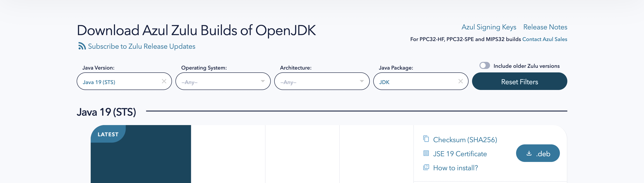Screen dimensions: 644x183
Task: Click the Include older Zulu versions label
Action: [527, 66]
